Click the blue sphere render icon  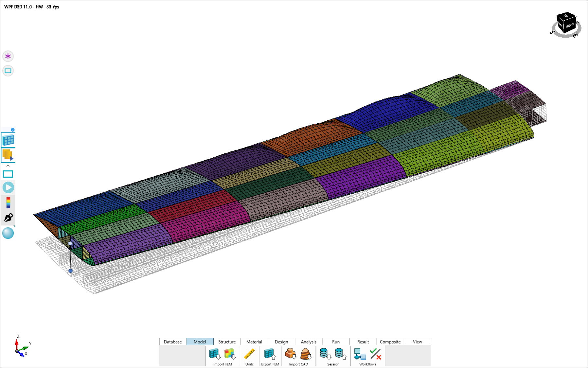pyautogui.click(x=8, y=233)
